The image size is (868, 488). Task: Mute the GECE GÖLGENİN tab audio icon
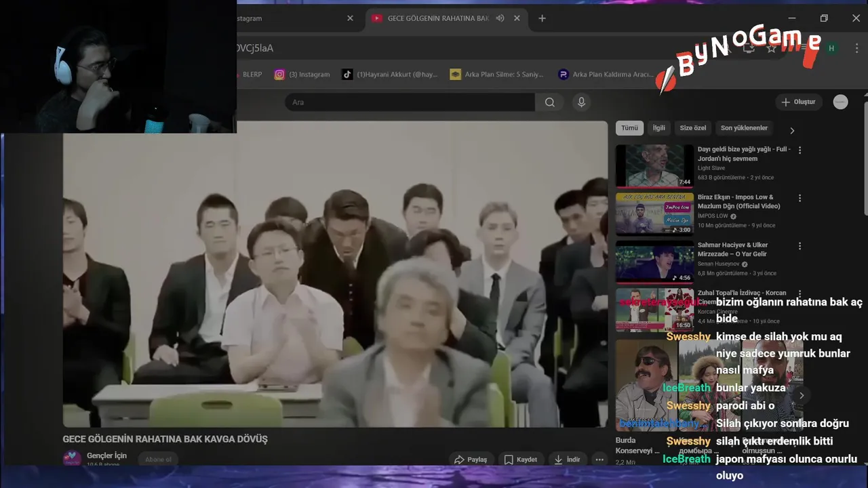pyautogui.click(x=500, y=18)
